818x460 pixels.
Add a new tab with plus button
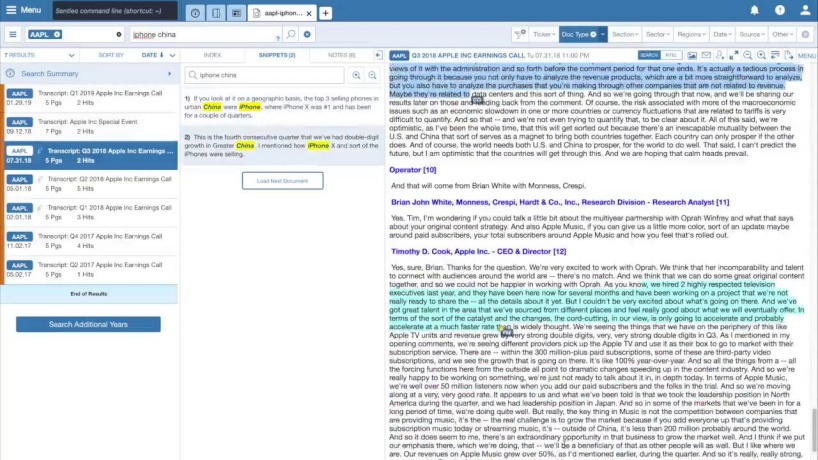[x=326, y=13]
